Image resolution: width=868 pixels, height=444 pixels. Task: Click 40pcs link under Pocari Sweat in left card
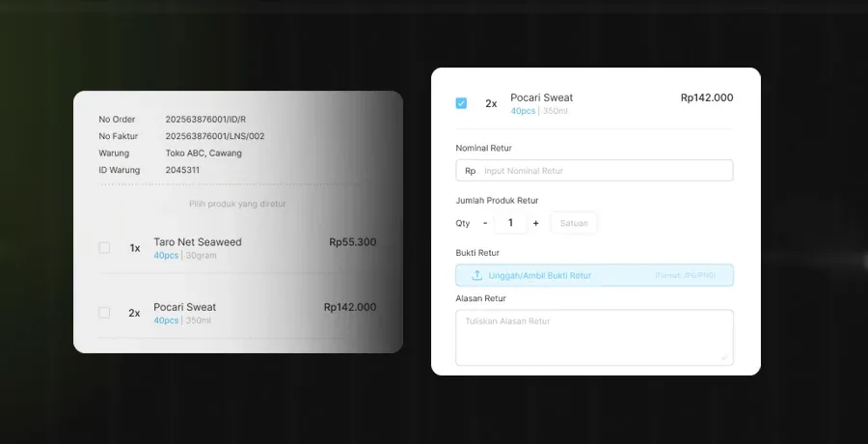coord(166,320)
